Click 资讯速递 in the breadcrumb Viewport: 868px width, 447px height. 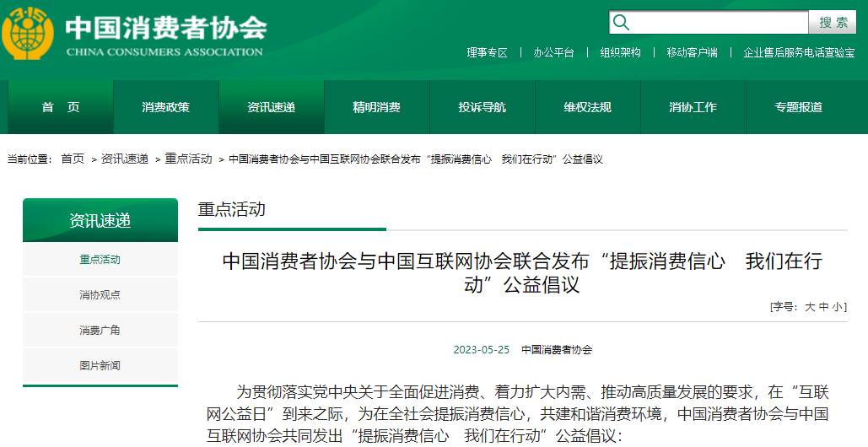point(125,159)
